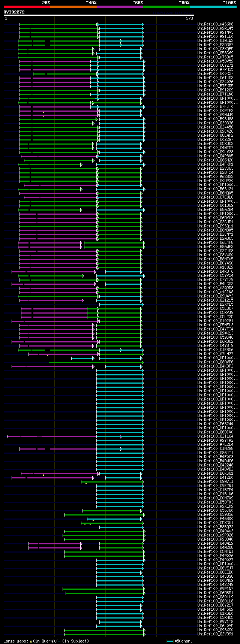Click the AV392272 query title
This screenshot has width=240, height=644.
[x=14, y=12]
